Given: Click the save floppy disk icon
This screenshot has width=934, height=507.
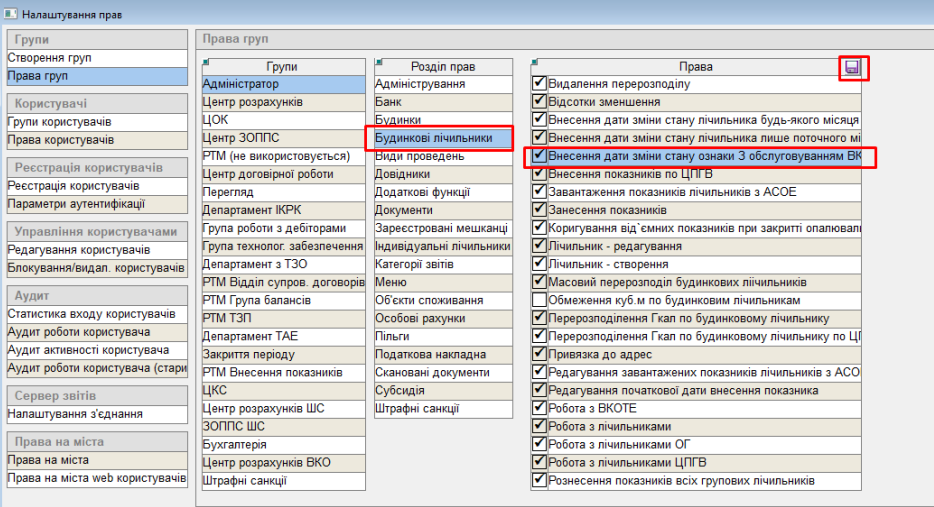Looking at the screenshot, I should pos(853,68).
